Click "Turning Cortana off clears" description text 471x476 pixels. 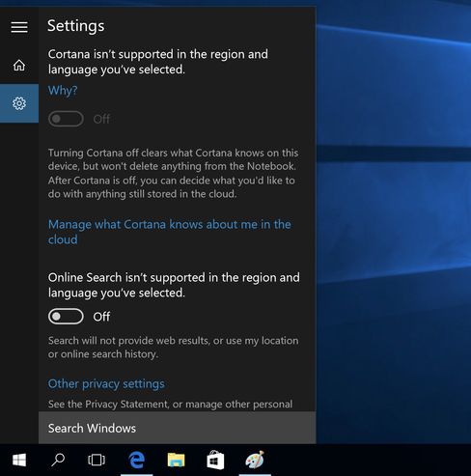coord(173,173)
